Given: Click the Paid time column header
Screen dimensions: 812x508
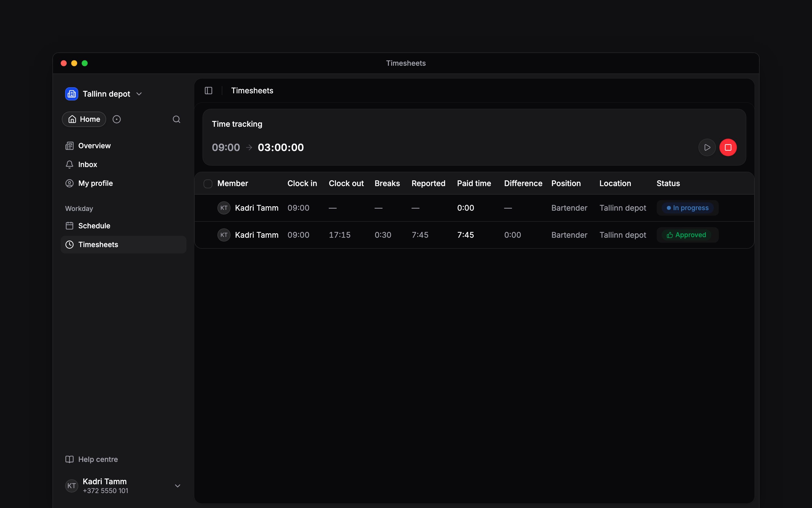Looking at the screenshot, I should point(474,183).
